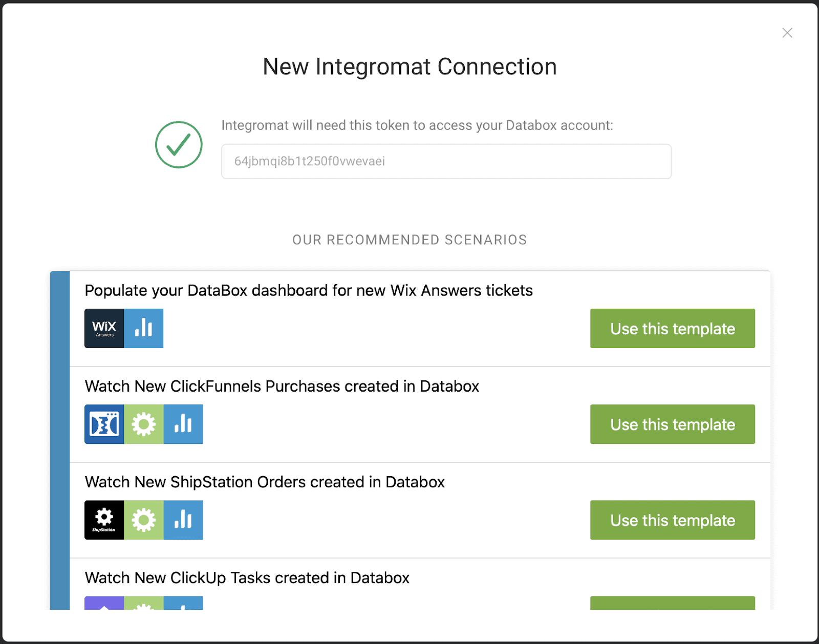
Task: Open the ShipStation orders scenario title
Action: point(265,482)
